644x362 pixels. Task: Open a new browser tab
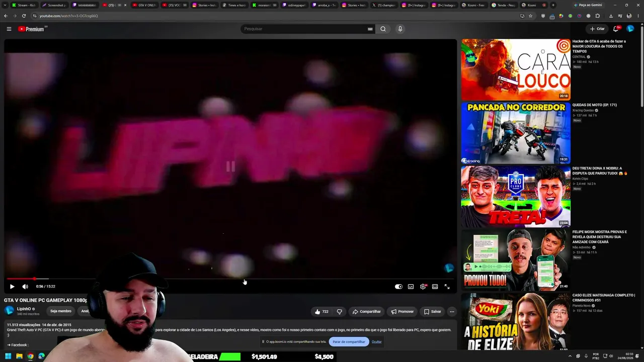tap(553, 5)
